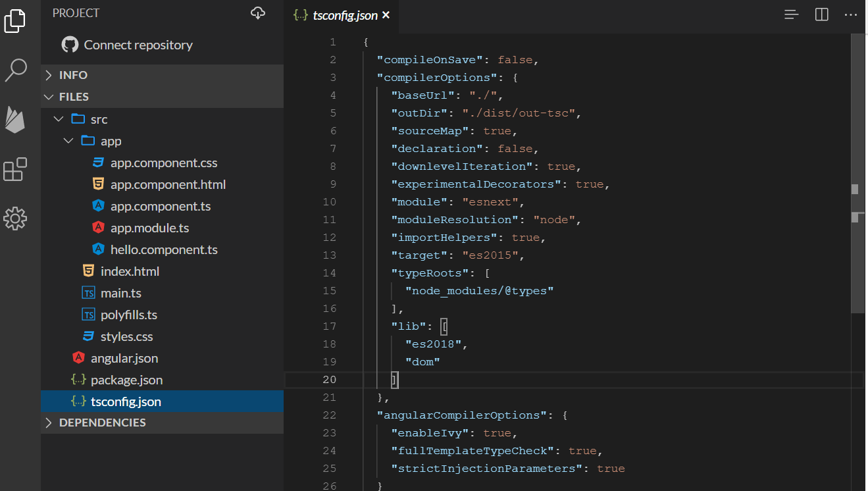Viewport: 868px width, 491px height.
Task: Open the Explorer files icon in activity bar
Action: click(15, 20)
